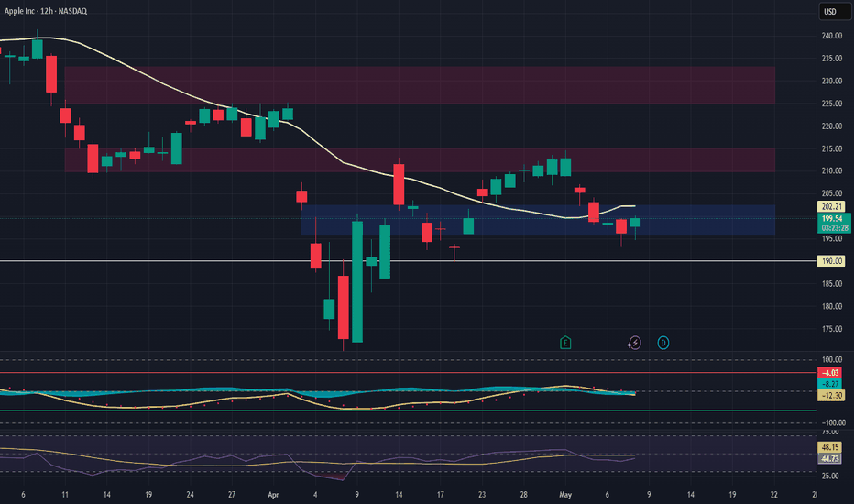This screenshot has height=504, width=854.
Task: Click the -100.00 oscillator scale label
Action: coord(833,422)
